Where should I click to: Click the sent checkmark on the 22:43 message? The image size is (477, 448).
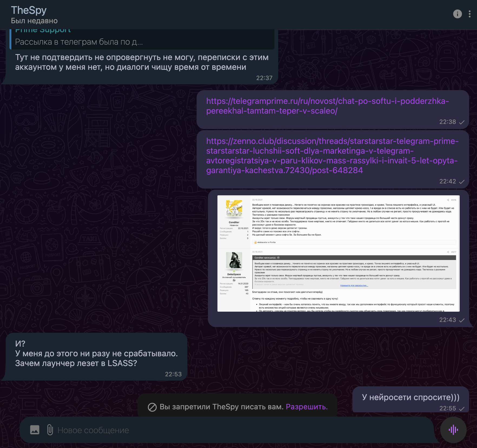(x=462, y=320)
